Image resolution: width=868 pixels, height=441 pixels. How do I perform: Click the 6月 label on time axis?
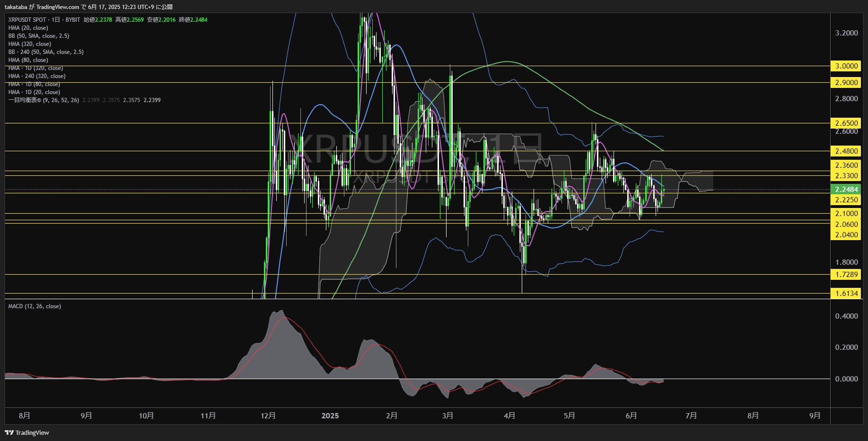[631, 416]
